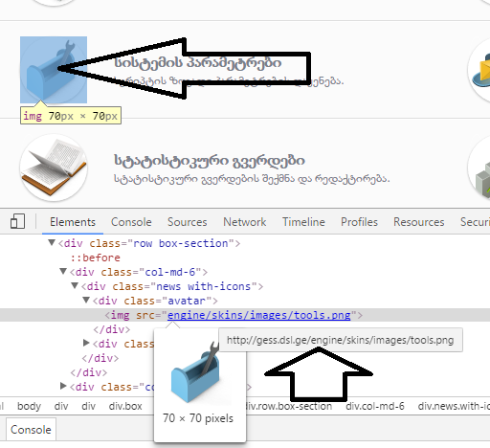Click the partially visible gray cubes icon
Screen dimensions: 490x448
pyautogui.click(x=482, y=180)
